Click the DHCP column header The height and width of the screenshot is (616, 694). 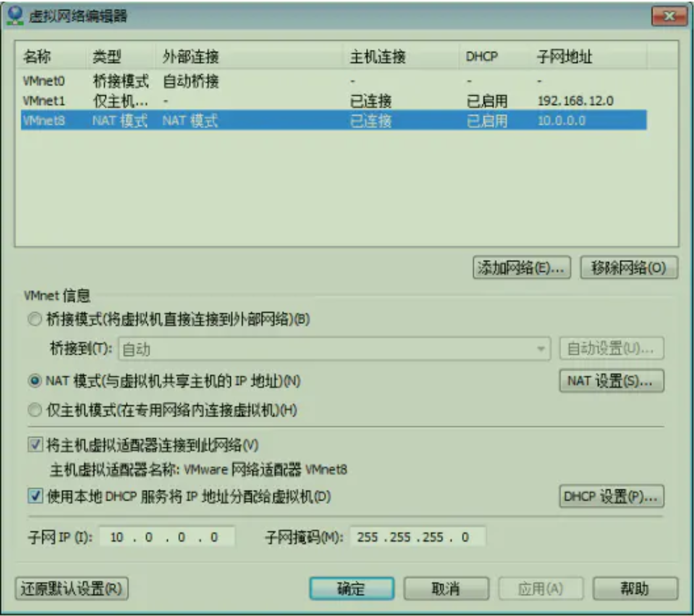pos(494,56)
